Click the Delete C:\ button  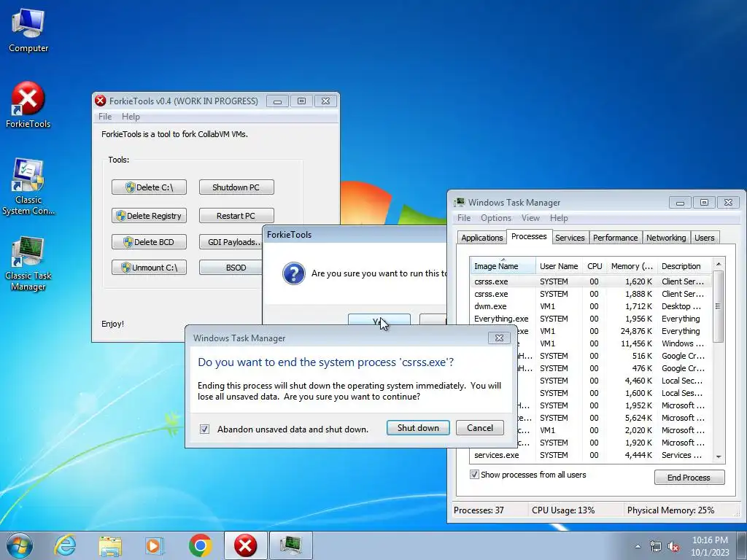tap(149, 187)
